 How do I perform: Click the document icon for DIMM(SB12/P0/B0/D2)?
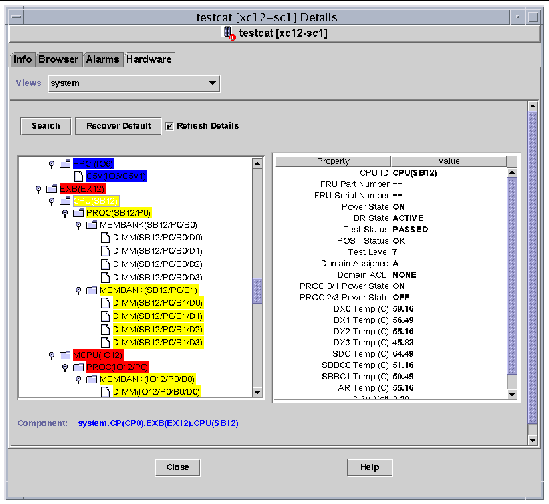coord(105,264)
